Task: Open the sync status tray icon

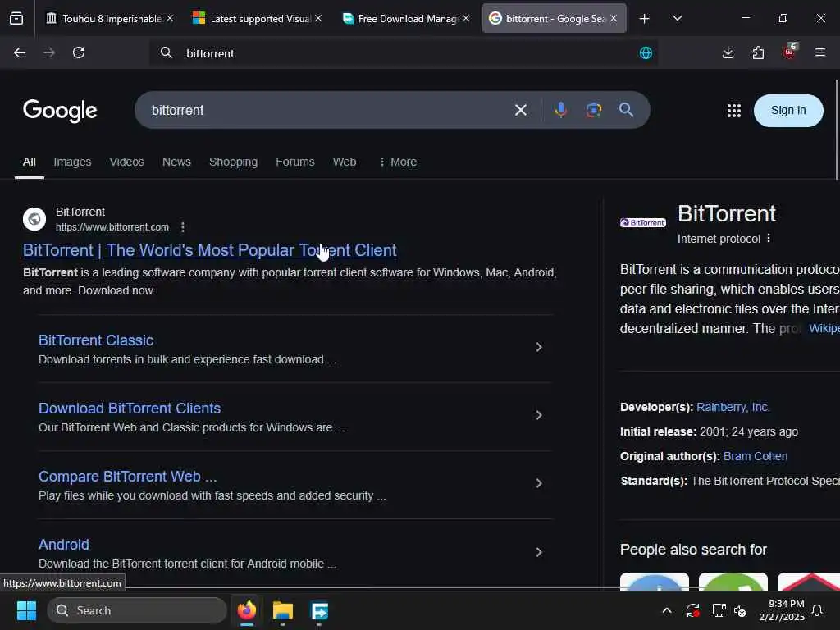Action: [692, 610]
